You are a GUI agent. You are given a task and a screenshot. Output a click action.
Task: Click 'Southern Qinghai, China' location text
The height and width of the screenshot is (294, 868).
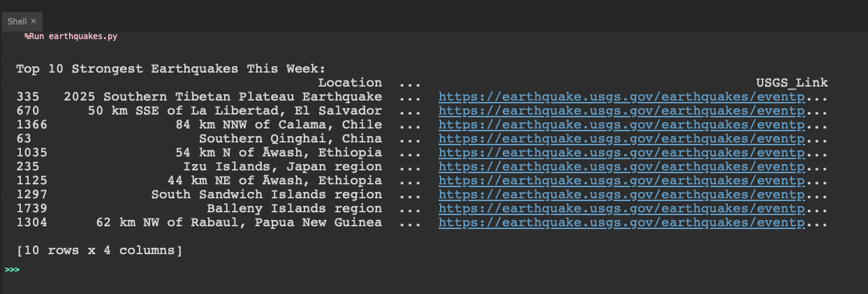tap(290, 138)
